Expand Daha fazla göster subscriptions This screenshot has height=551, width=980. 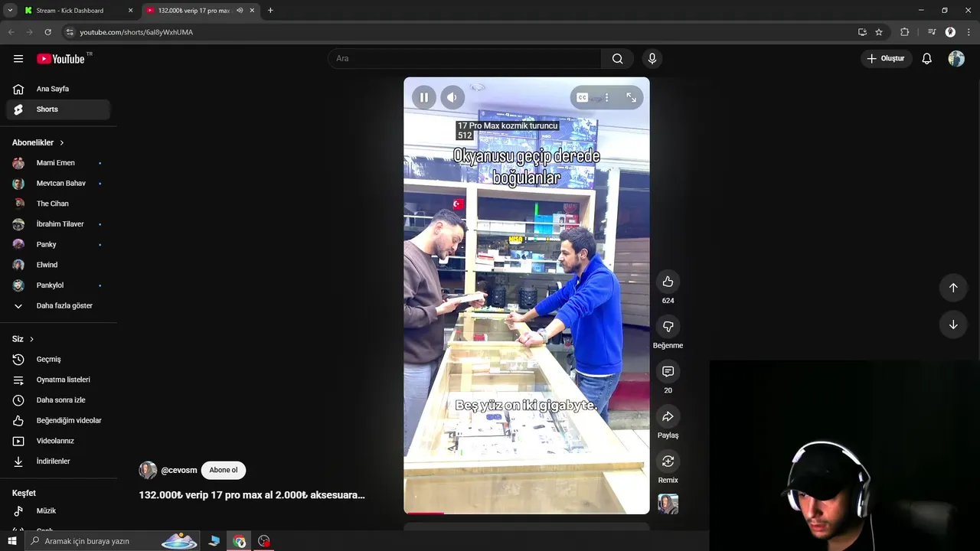tap(58, 306)
